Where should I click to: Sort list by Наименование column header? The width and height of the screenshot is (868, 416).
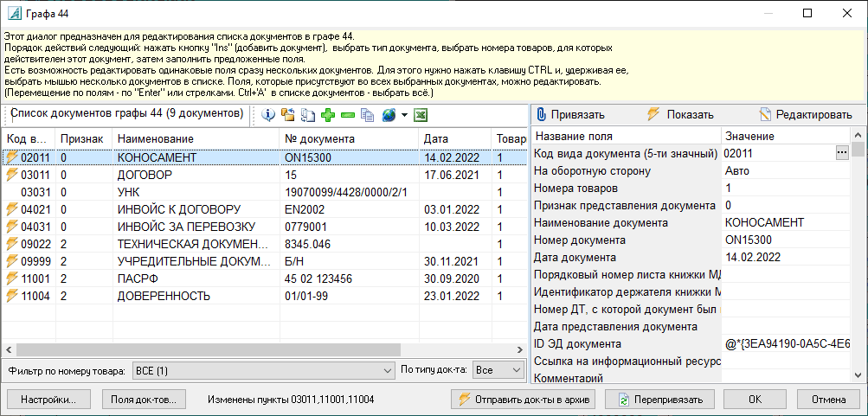click(156, 138)
